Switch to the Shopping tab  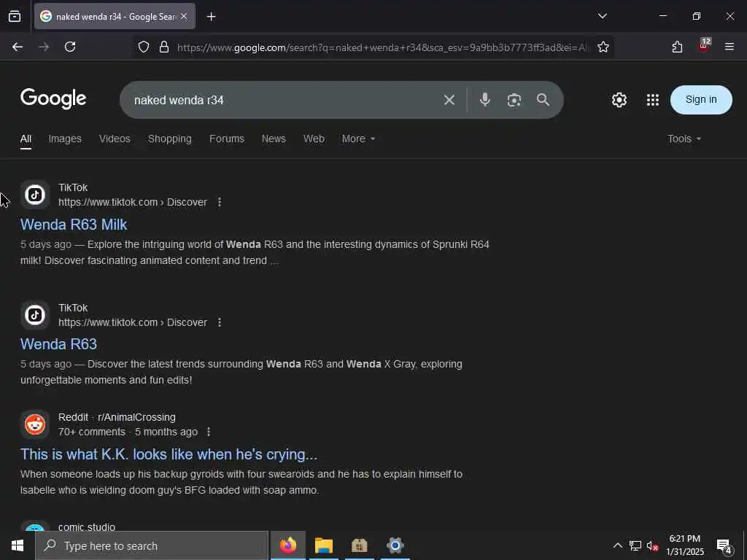tap(169, 139)
